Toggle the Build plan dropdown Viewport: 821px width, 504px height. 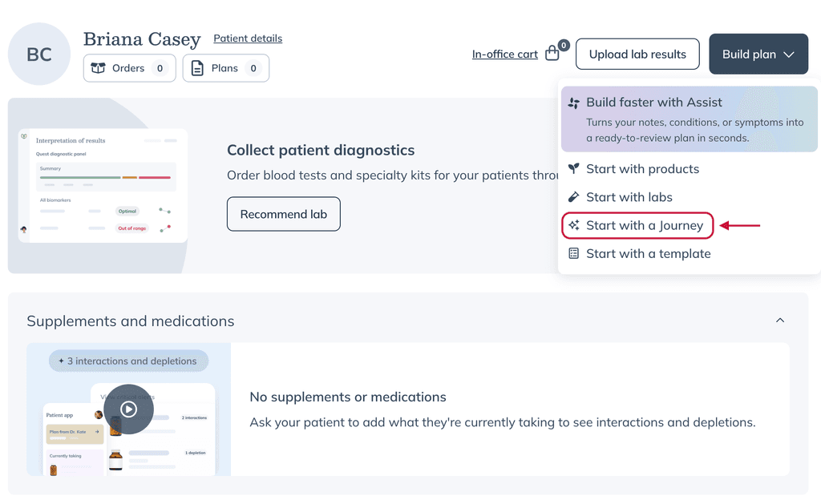click(x=758, y=54)
